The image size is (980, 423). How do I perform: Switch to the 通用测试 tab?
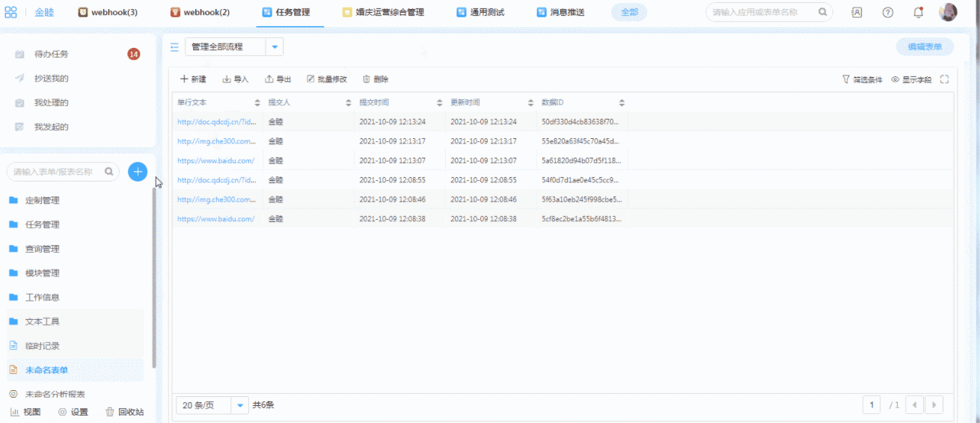point(480,13)
